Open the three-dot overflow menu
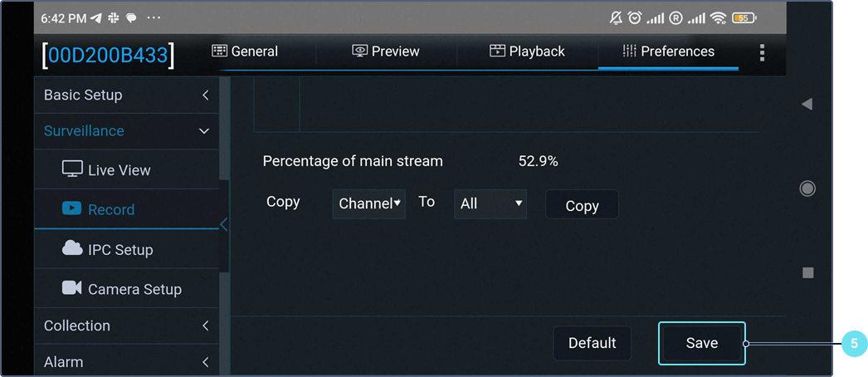Viewport: 868px width, 377px height. tap(762, 52)
